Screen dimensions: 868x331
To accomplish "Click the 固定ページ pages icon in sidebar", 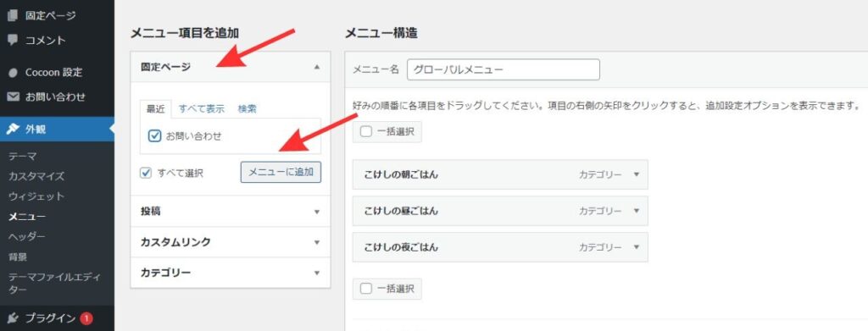I will coord(12,15).
